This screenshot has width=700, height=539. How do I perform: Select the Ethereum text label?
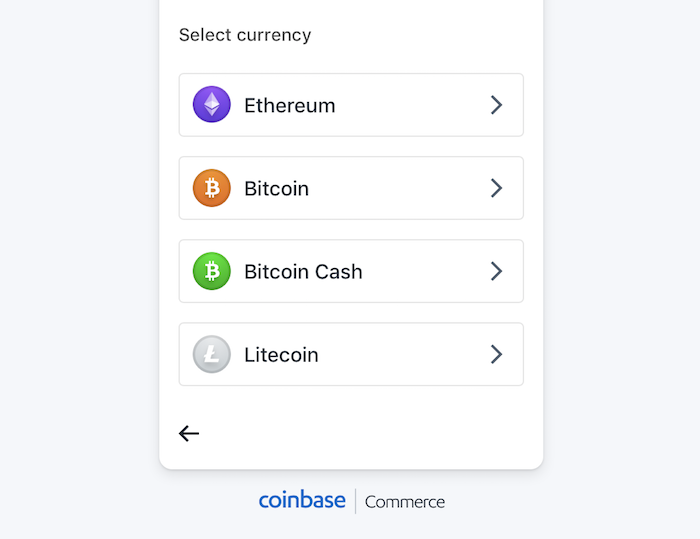289,105
